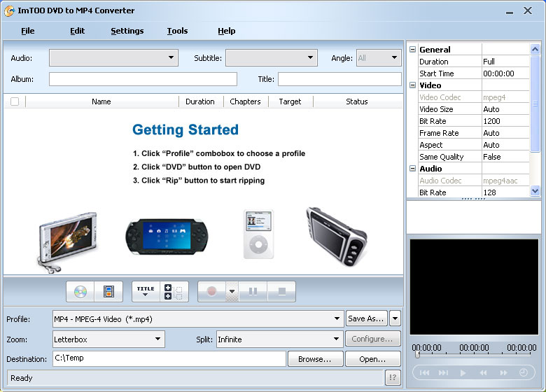Screen dimensions: 546x392
Task: Open the Profile combobox dropdown
Action: point(338,319)
